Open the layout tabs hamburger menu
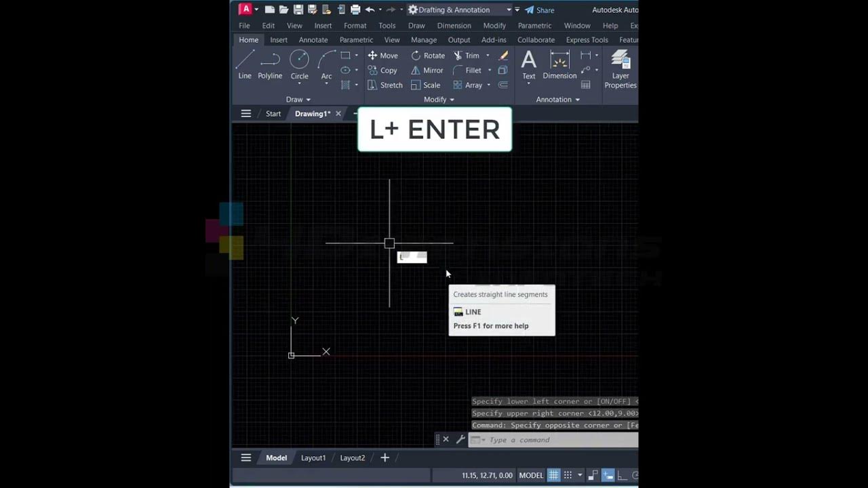Screen dimensions: 868x488 pos(246,457)
